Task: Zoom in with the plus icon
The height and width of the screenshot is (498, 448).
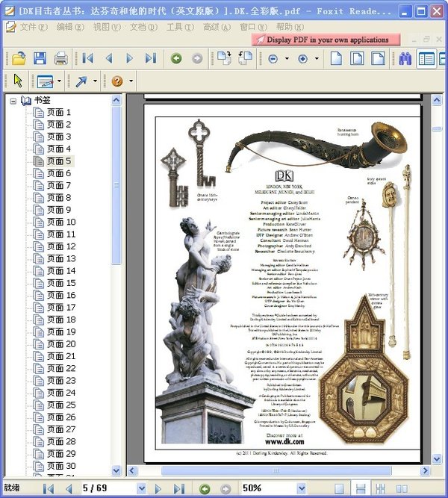Action: pos(303,59)
